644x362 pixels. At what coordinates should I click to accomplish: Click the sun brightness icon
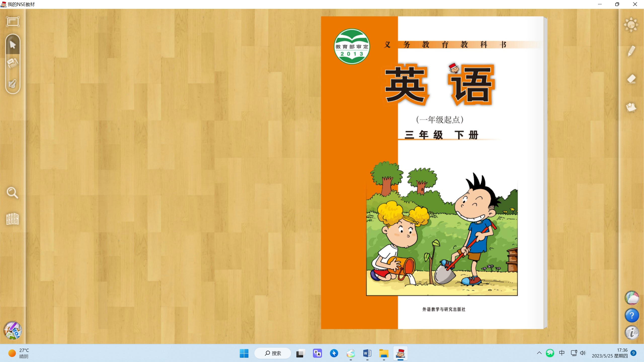point(631,25)
